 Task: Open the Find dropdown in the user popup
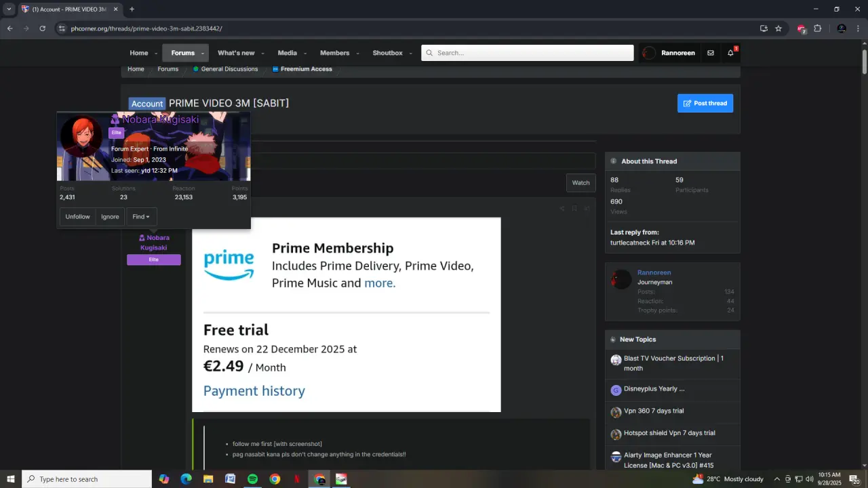[141, 217]
